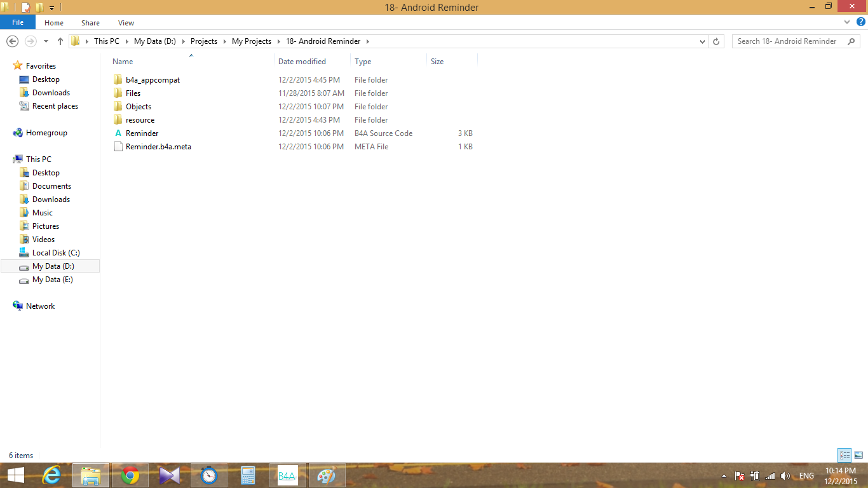Open B4A app in the taskbar
This screenshot has width=868, height=488.
(x=287, y=475)
